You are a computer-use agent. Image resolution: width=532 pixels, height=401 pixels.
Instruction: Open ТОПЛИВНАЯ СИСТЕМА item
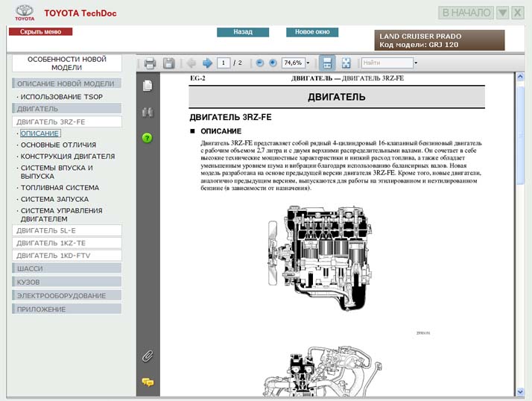60,188
